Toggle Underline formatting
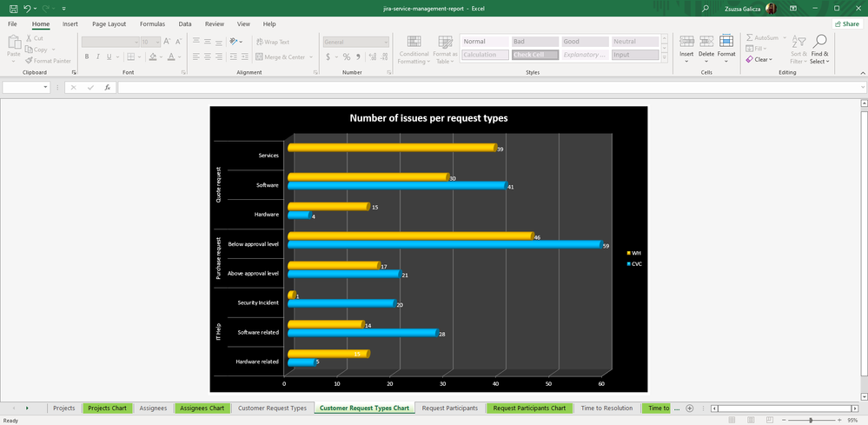868x425 pixels. (109, 56)
